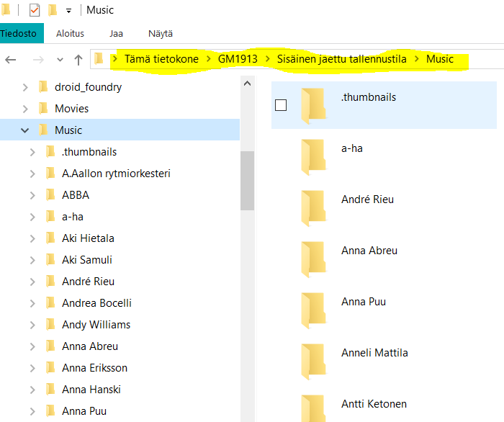
Task: Go up one level with up arrow
Action: (78, 60)
